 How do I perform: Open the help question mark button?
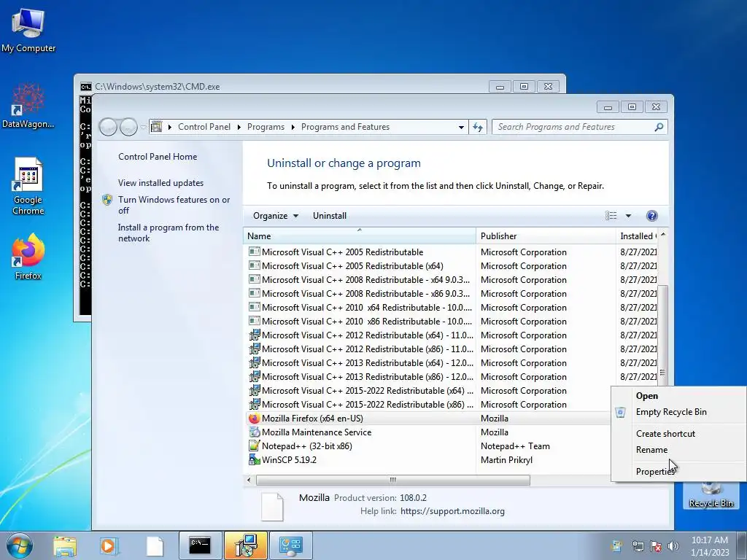coord(651,216)
